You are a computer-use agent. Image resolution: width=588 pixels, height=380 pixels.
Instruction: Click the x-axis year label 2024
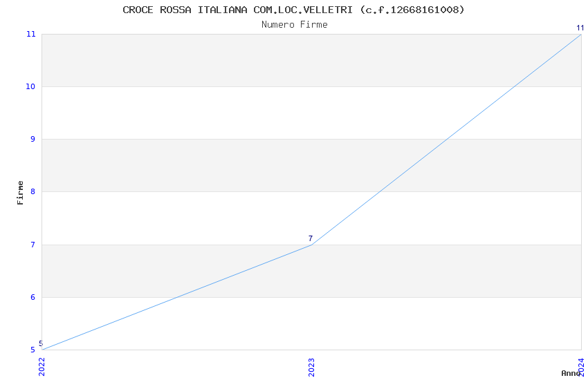tap(581, 367)
